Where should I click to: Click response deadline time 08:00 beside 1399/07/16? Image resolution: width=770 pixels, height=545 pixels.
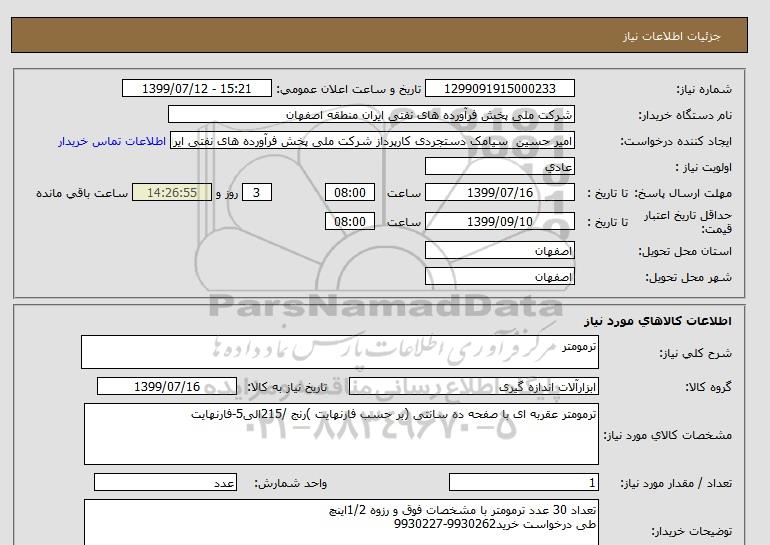(x=350, y=192)
